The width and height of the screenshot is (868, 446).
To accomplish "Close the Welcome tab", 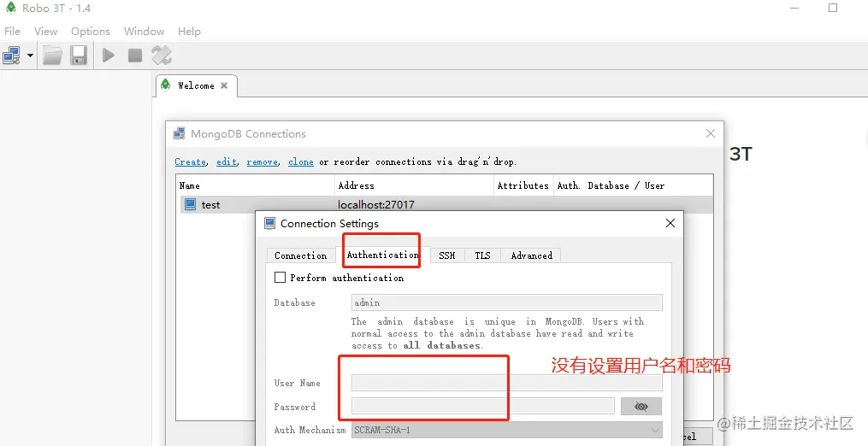I will click(224, 85).
